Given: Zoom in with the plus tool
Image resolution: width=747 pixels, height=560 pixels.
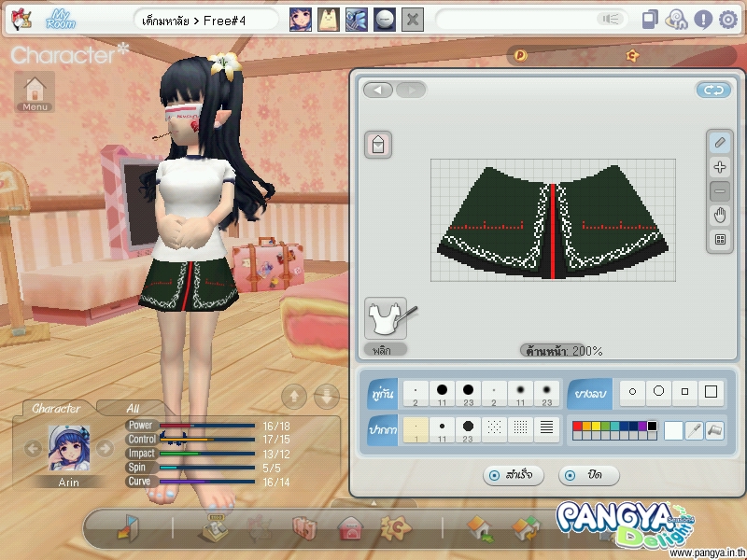Looking at the screenshot, I should 720,167.
